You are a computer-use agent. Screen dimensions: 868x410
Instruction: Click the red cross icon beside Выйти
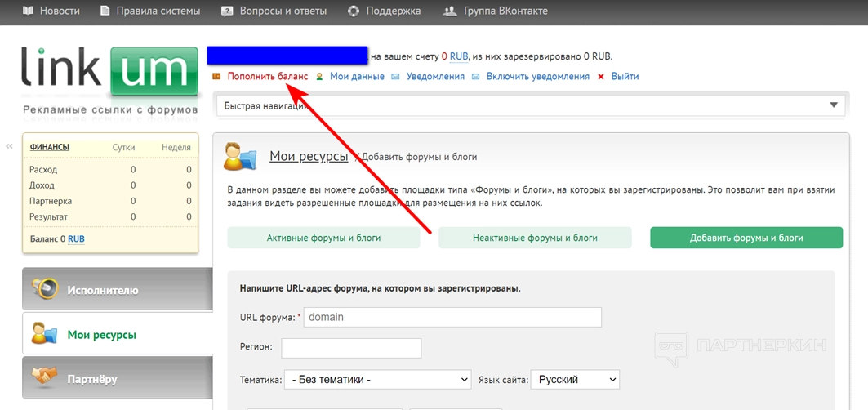[x=601, y=77]
